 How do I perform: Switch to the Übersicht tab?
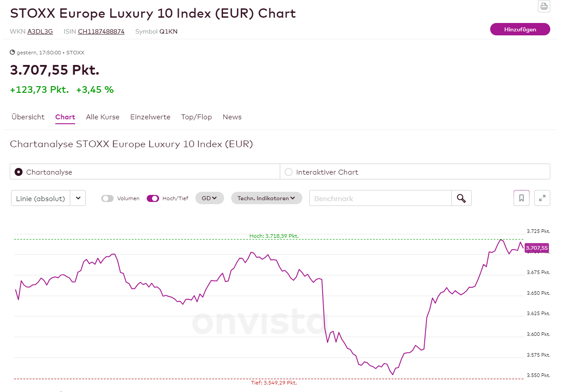pyautogui.click(x=28, y=117)
